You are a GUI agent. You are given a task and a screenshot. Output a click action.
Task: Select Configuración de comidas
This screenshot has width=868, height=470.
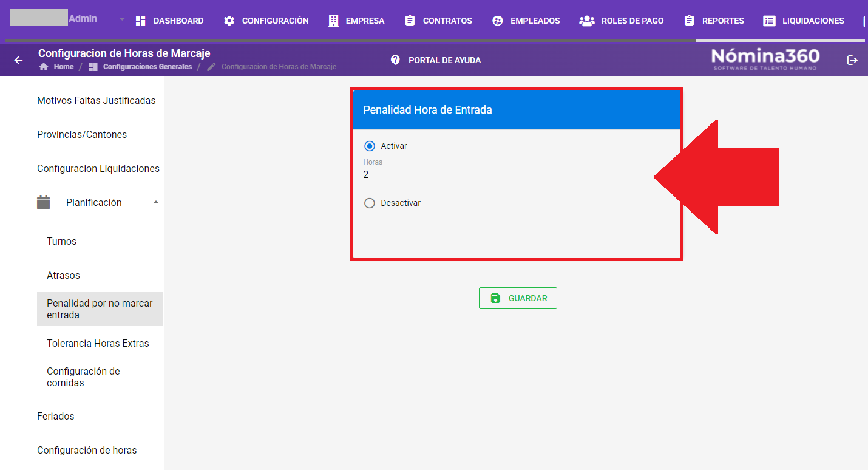point(82,377)
